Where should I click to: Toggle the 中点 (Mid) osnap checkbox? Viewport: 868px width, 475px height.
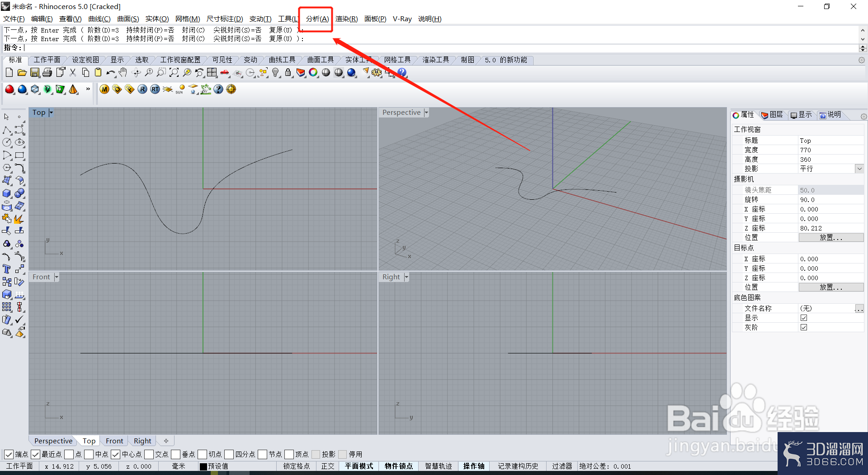pyautogui.click(x=89, y=454)
